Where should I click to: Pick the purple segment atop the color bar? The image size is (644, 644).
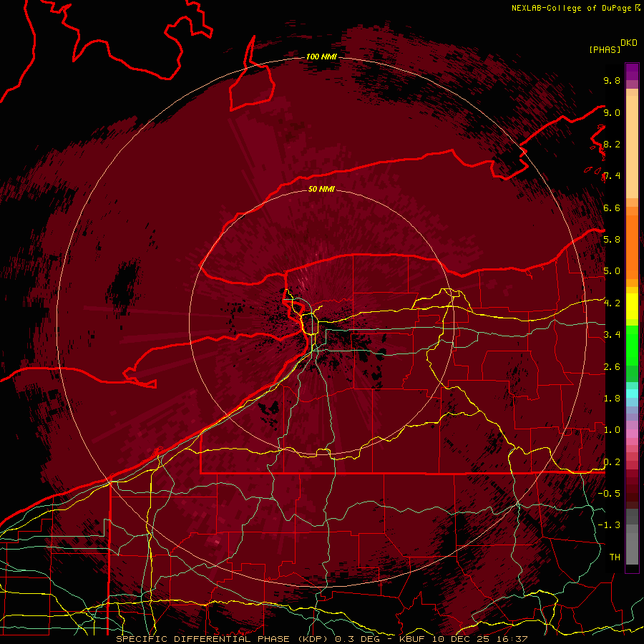(632, 72)
